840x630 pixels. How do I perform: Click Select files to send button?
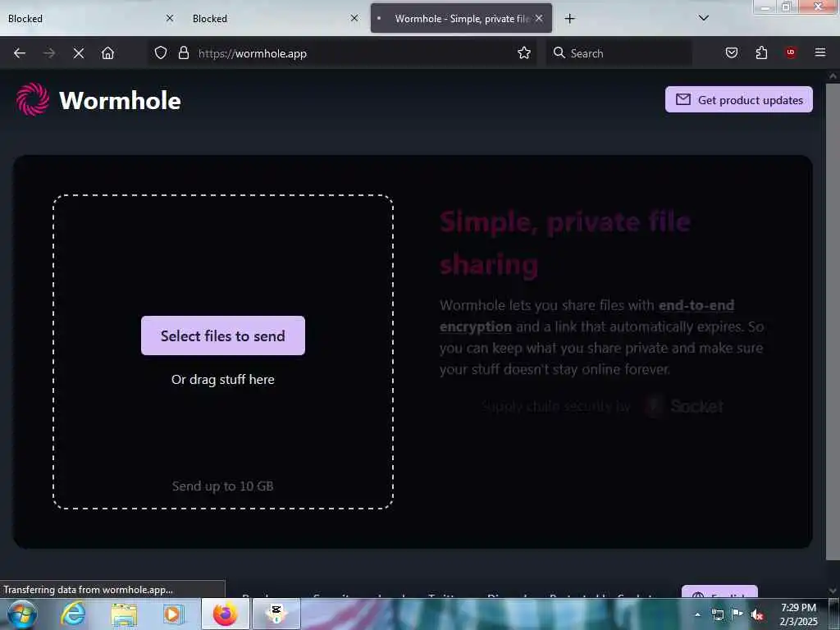(x=223, y=336)
